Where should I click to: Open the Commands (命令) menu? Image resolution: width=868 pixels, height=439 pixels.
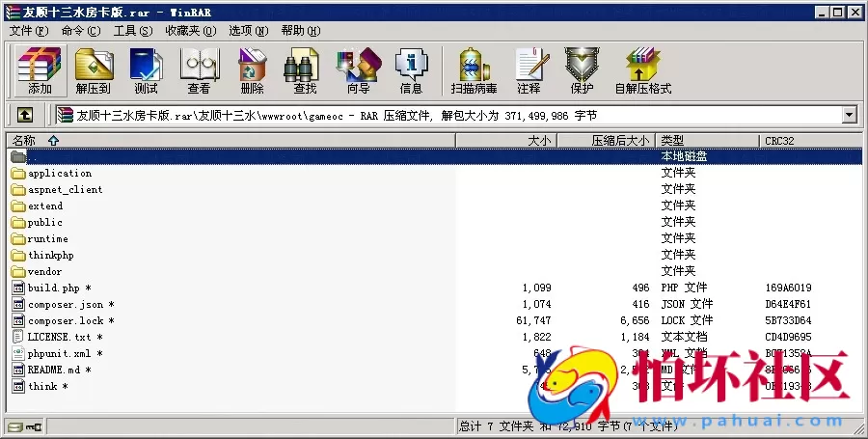tap(81, 31)
